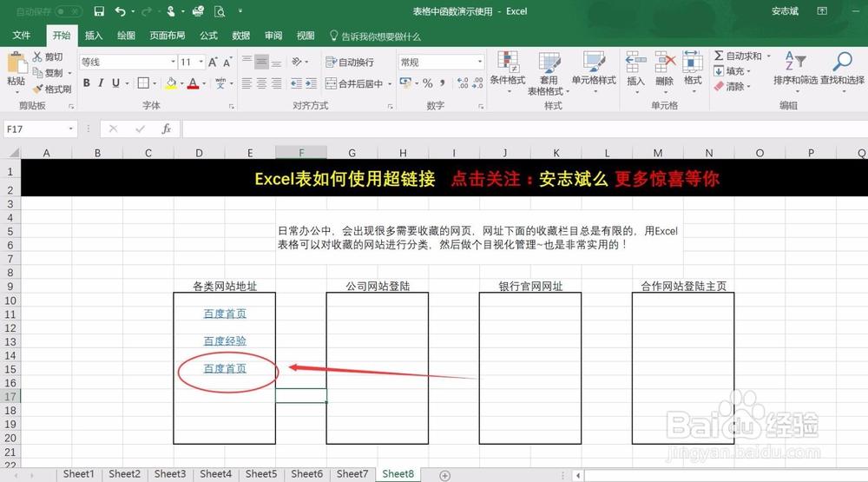Screen dimensions: 868x482
Task: Open the 文件 File menu
Action: 22,36
